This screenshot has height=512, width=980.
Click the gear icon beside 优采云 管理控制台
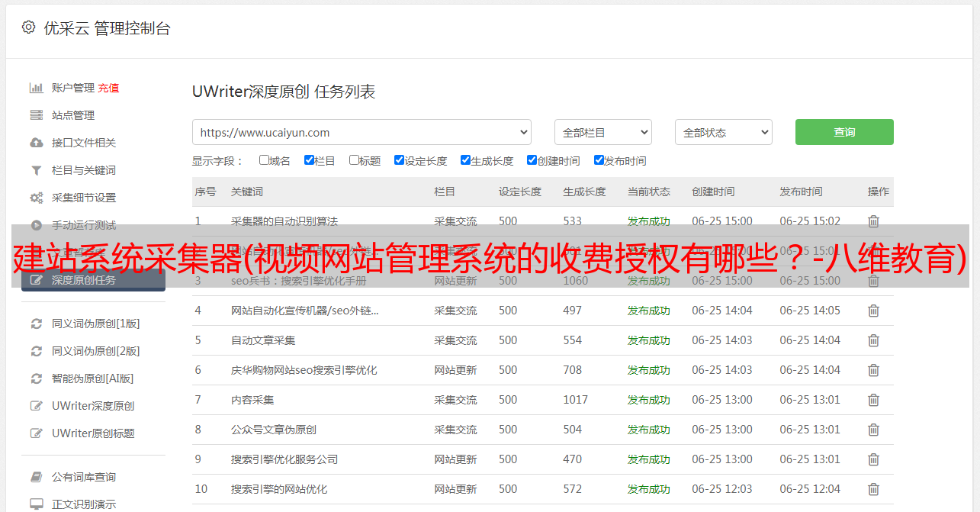coord(28,27)
